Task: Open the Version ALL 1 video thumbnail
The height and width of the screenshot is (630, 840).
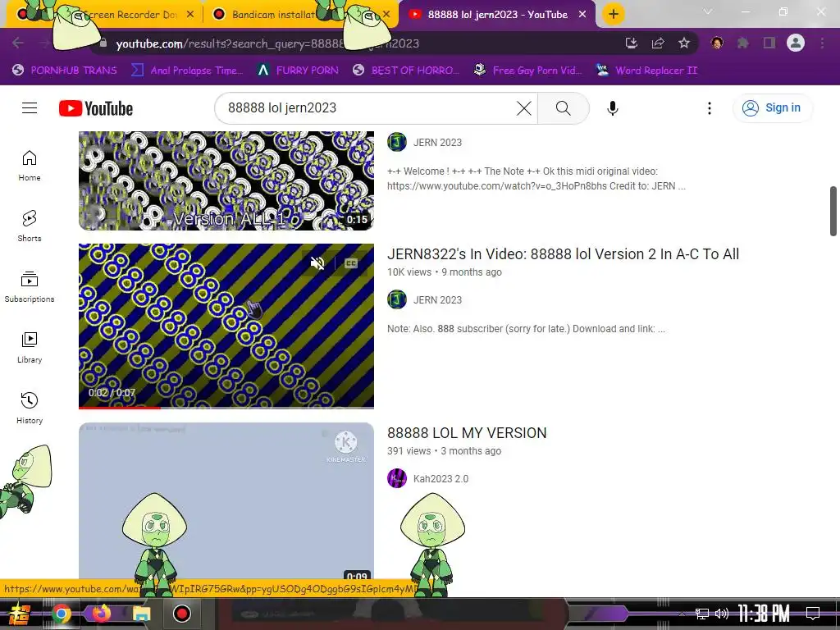Action: [226, 181]
